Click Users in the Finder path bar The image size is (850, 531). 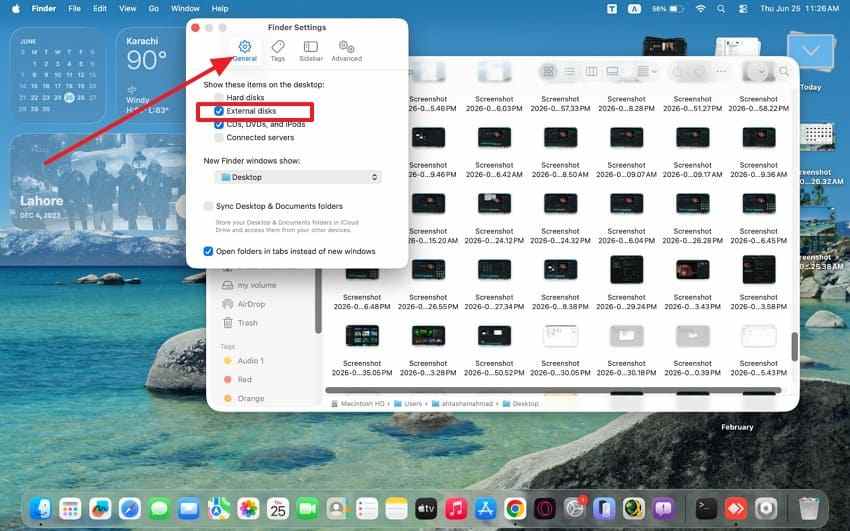(x=408, y=404)
